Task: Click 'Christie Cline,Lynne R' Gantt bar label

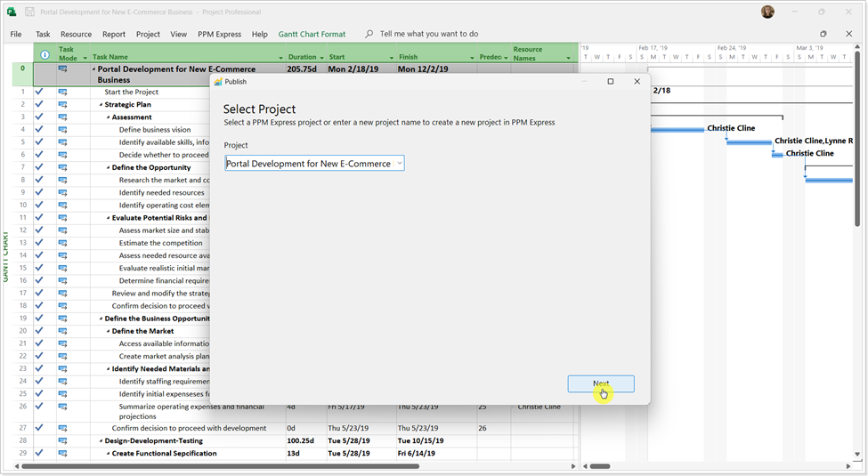Action: pyautogui.click(x=813, y=141)
